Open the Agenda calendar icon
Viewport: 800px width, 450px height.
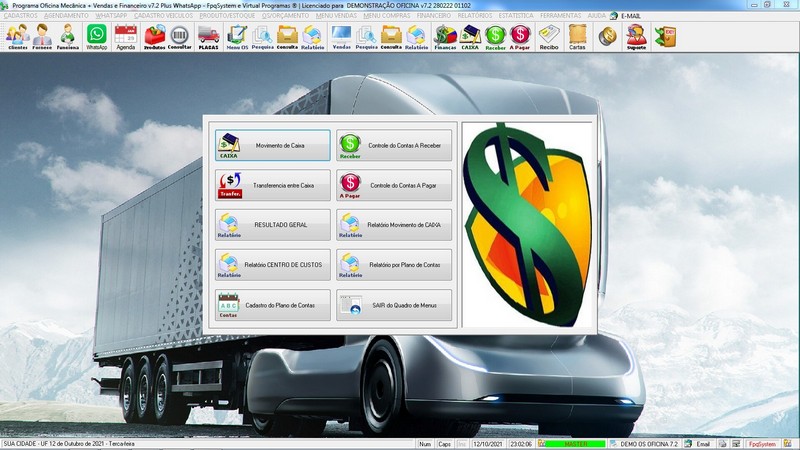tap(126, 37)
